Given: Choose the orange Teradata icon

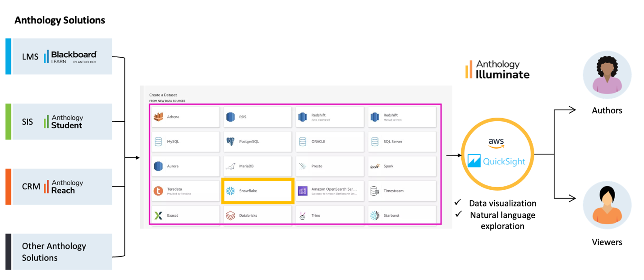Looking at the screenshot, I should click(x=158, y=191).
